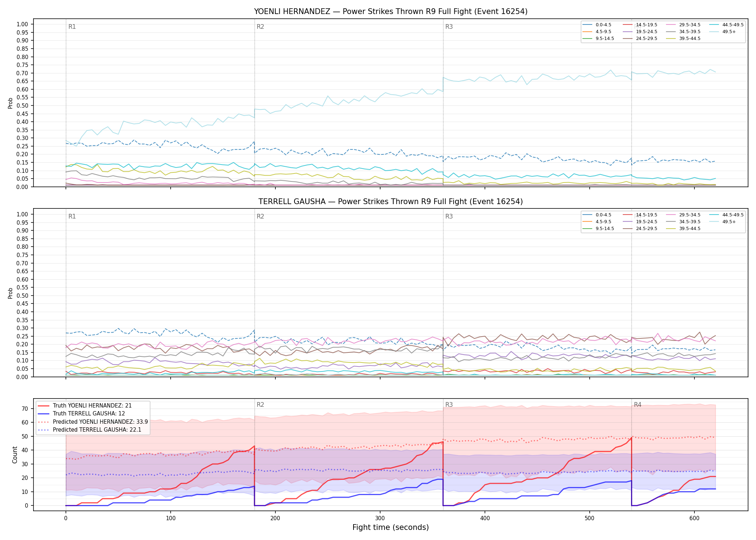
Task: Select the '19.5-24.5' legend entry in Gausha chart
Action: point(640,222)
